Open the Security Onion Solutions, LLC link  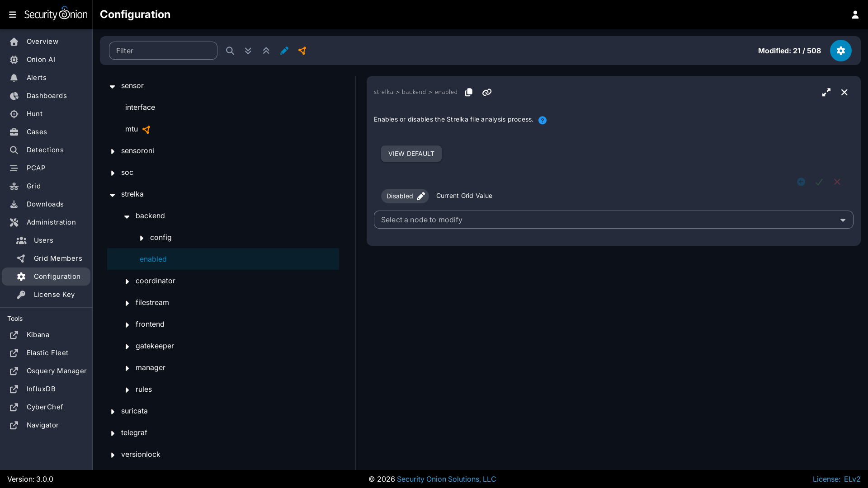click(446, 479)
